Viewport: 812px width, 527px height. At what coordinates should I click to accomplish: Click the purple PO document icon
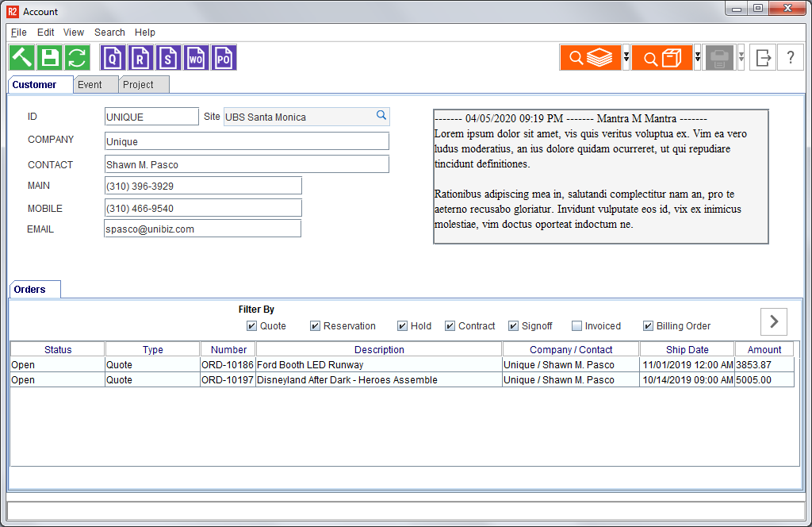click(224, 58)
